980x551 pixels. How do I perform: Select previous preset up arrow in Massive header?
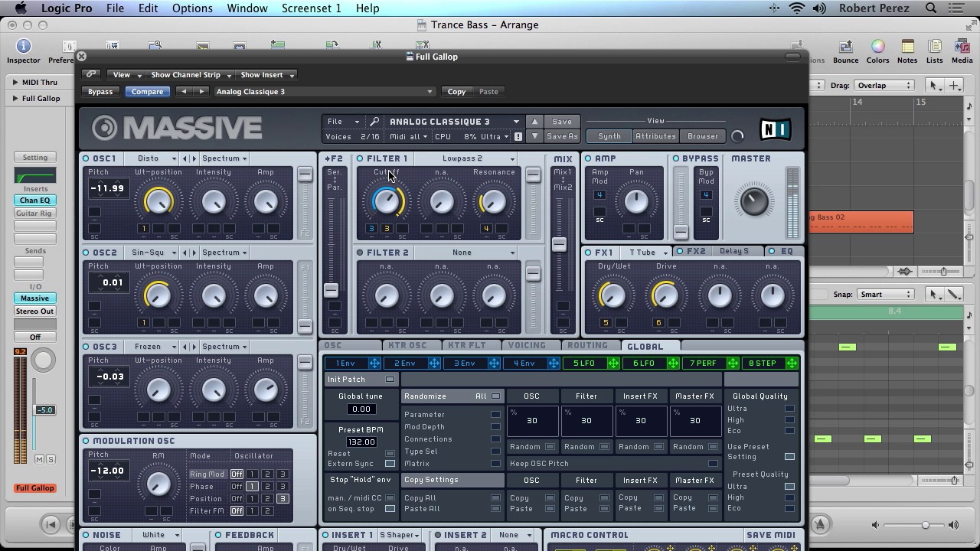(534, 122)
